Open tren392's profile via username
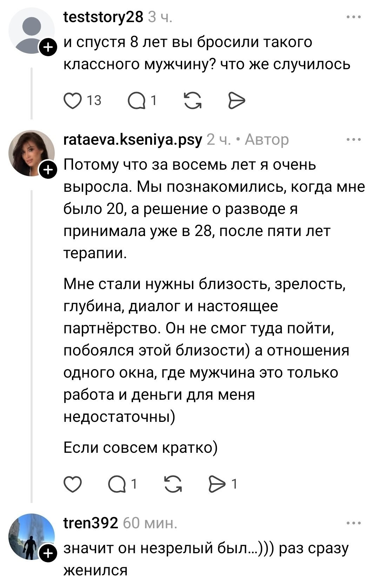Image resolution: width=379 pixels, height=588 pixels. pos(91,523)
